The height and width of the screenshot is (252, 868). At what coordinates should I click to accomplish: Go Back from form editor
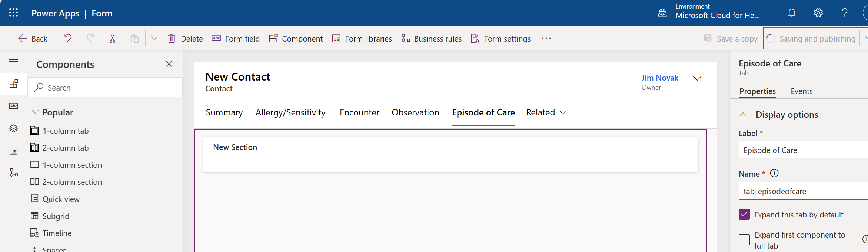33,39
